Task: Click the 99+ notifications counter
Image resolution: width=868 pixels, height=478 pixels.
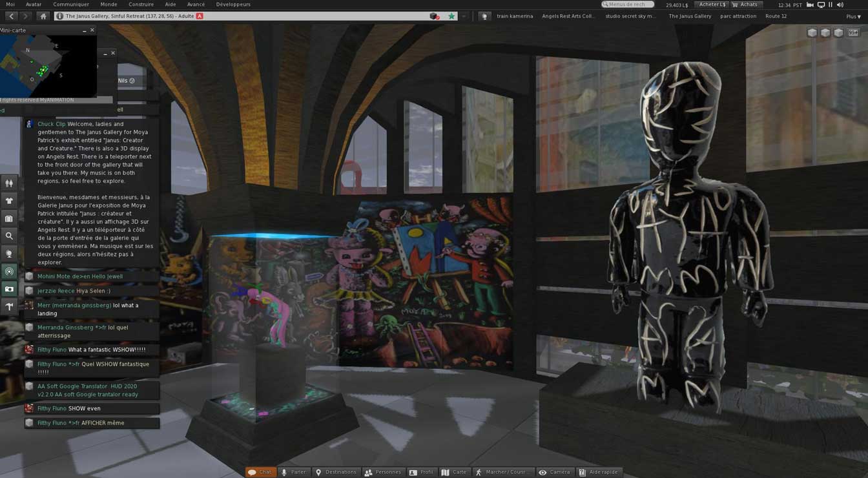Action: point(853,32)
